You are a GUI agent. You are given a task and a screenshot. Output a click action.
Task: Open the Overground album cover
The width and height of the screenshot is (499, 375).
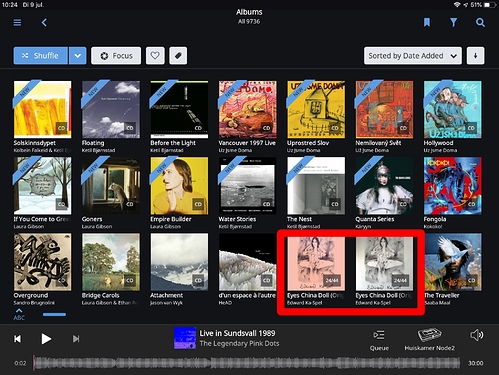(42, 262)
